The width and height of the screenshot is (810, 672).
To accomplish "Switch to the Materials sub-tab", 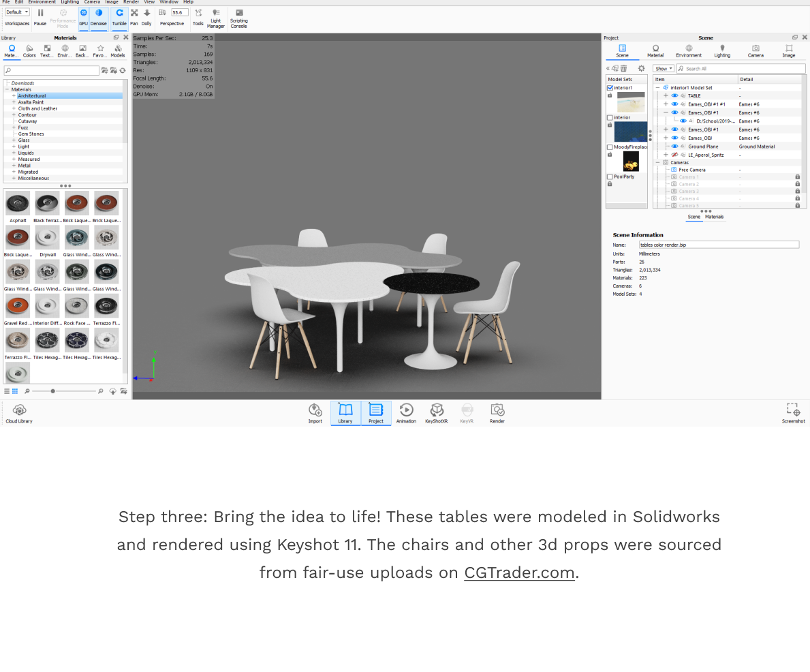I will click(715, 217).
